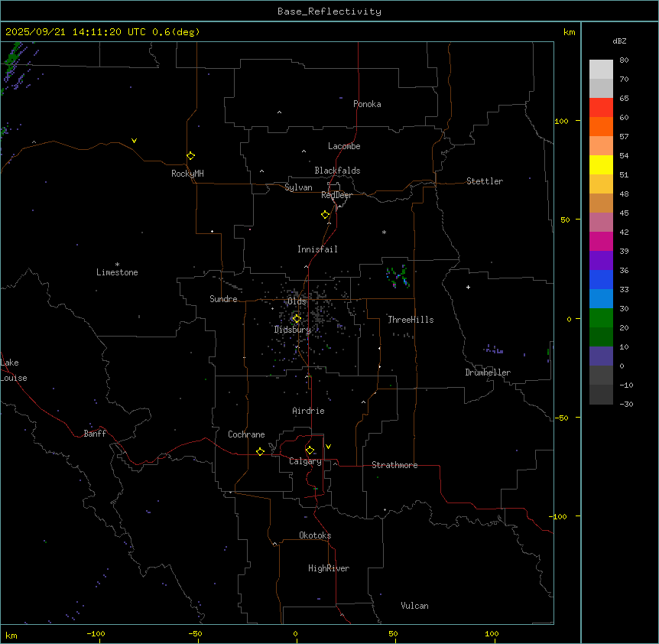Select the yellow diamond marker south of RedDeer
The height and width of the screenshot is (644, 659).
tap(326, 215)
